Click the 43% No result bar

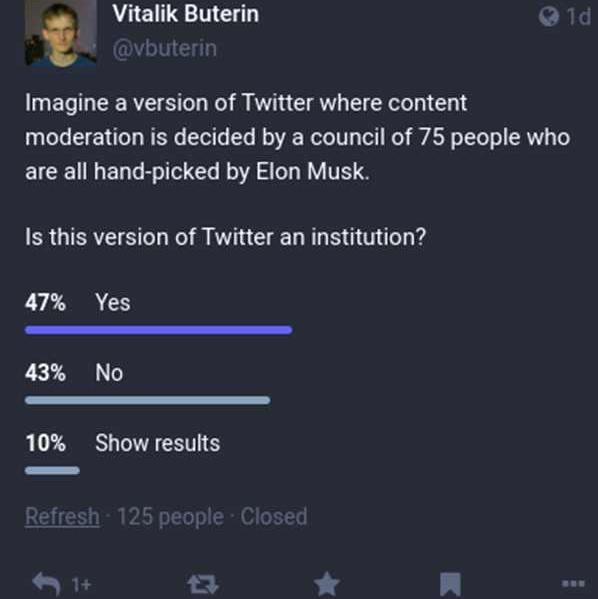coord(147,400)
